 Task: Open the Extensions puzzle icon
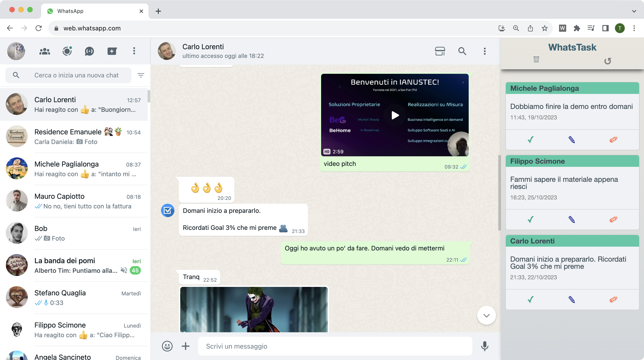click(576, 28)
